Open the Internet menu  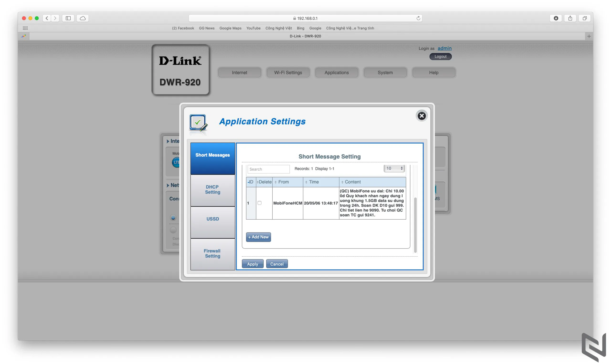(239, 72)
